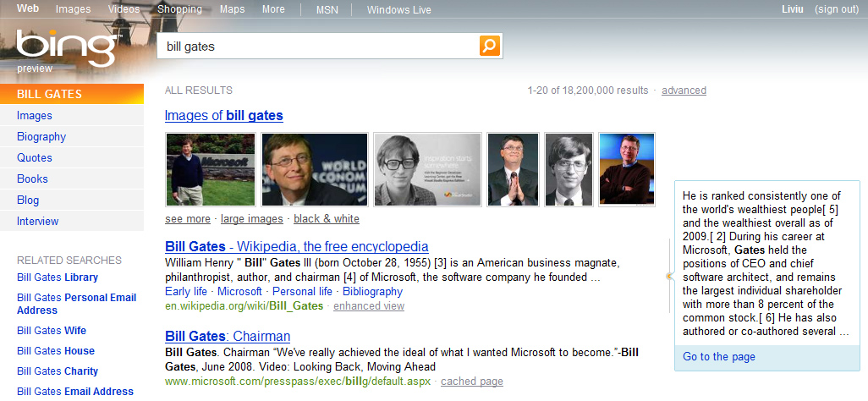
Task: Jump to the Bibliography section link
Action: 372,291
